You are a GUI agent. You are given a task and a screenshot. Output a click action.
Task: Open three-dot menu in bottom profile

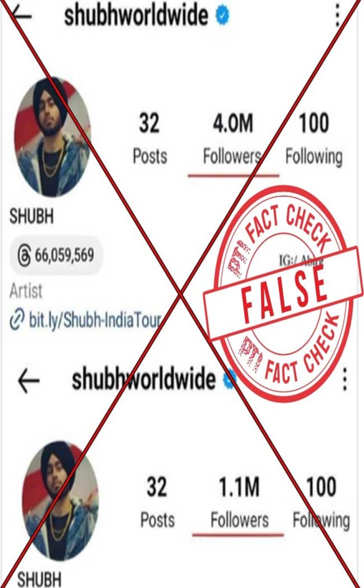pos(344,380)
